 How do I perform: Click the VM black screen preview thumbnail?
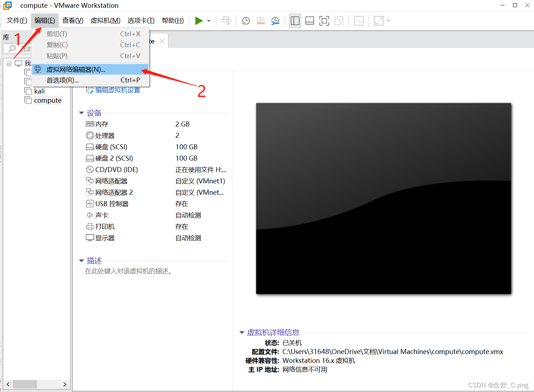tap(384, 198)
